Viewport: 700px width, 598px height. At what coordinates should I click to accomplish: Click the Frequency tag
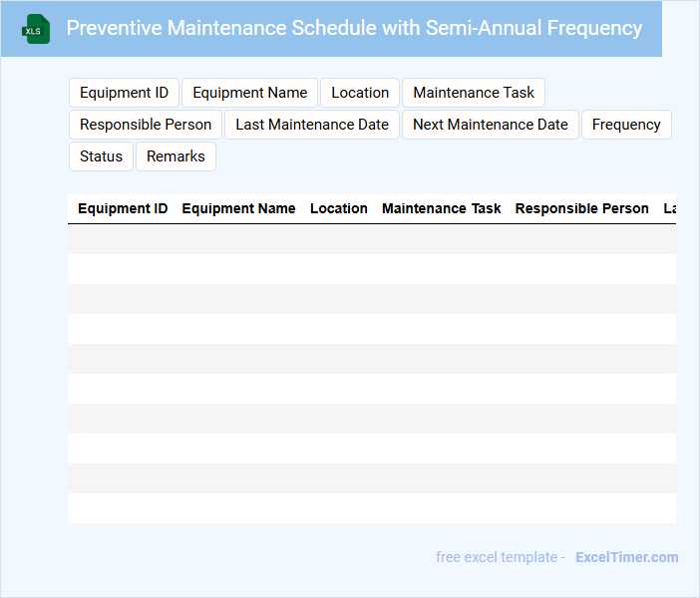[626, 125]
